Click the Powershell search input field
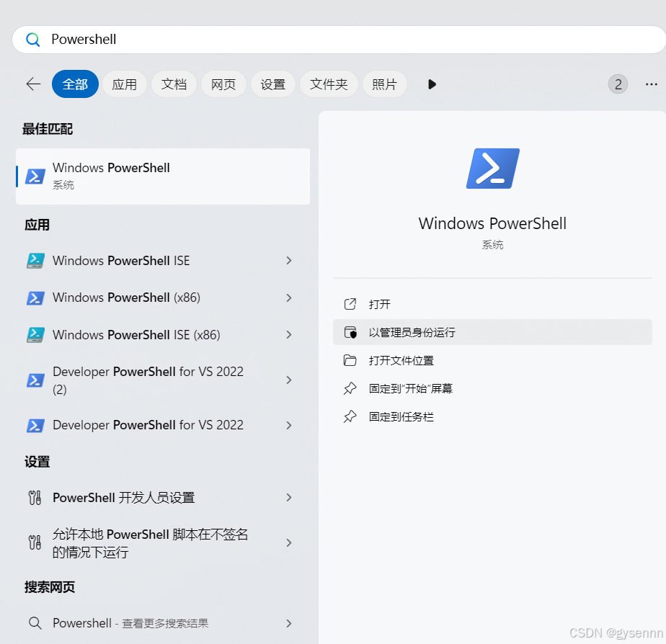The height and width of the screenshot is (644, 666). click(339, 40)
